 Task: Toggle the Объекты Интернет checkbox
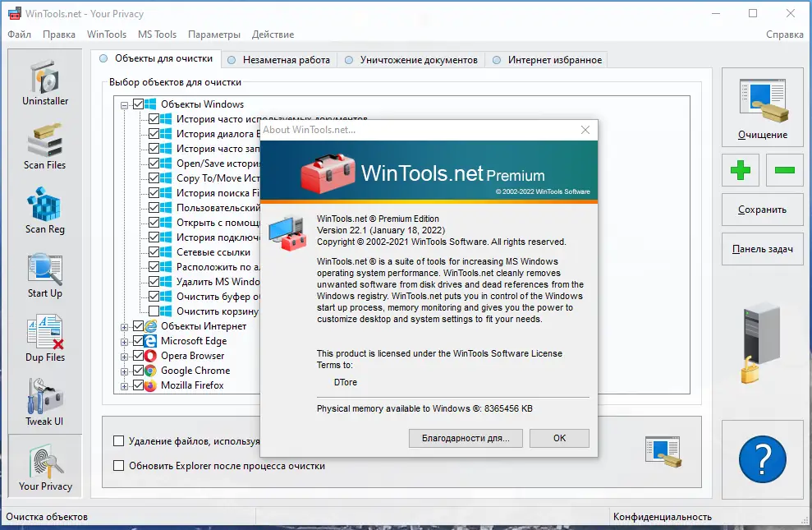pos(138,326)
